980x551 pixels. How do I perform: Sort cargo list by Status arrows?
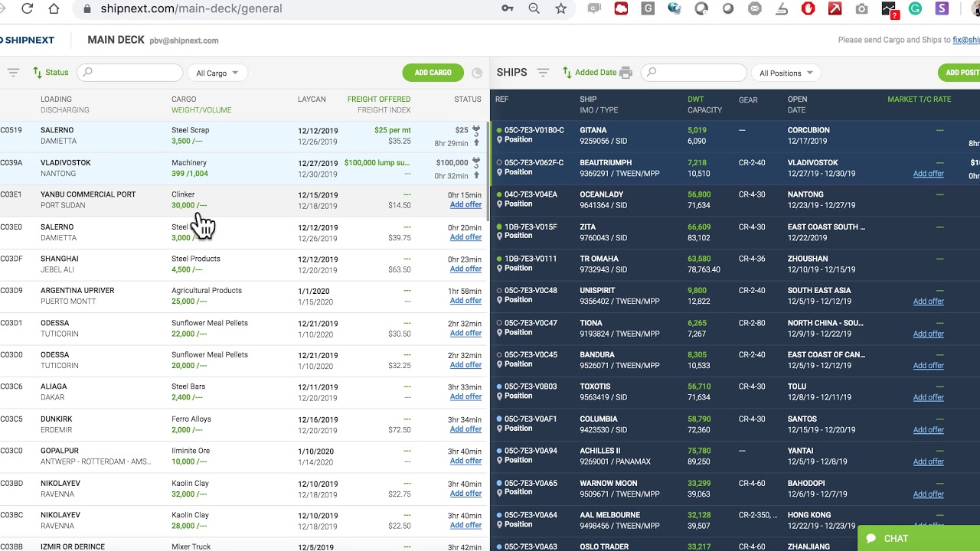click(x=38, y=73)
